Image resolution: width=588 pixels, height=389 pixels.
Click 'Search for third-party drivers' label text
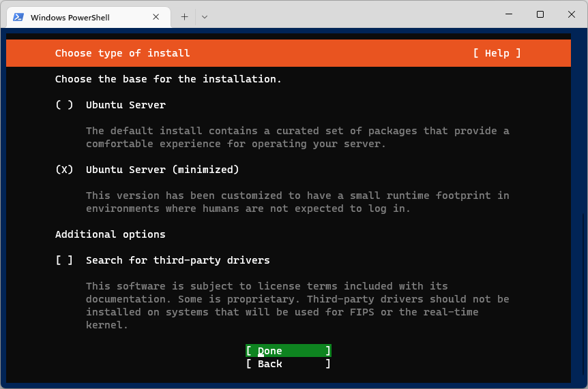[178, 260]
